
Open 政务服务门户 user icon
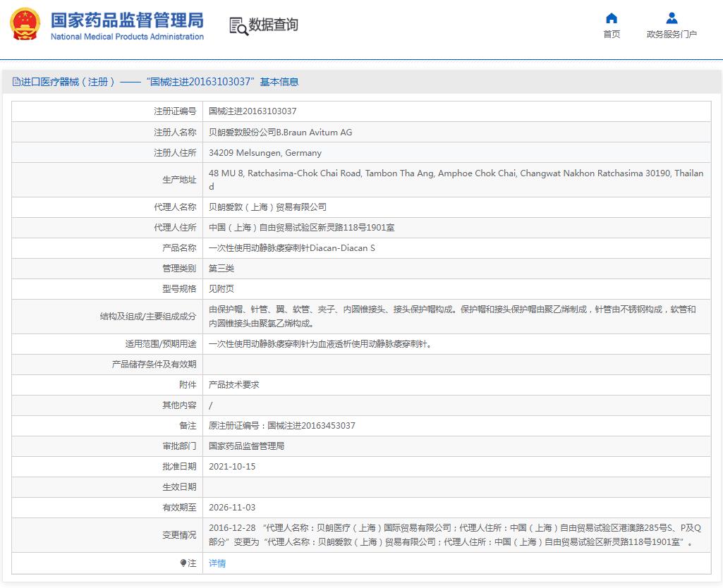(672, 18)
